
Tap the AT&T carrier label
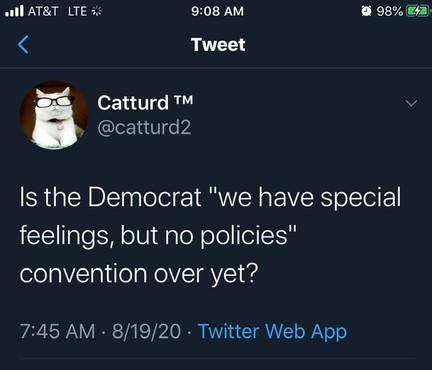click(43, 11)
